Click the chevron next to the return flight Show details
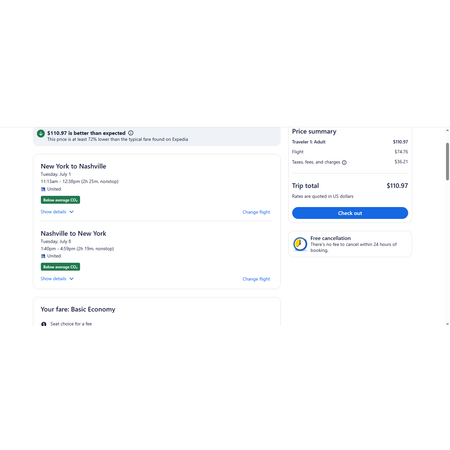This screenshot has width=450, height=450. [71, 279]
